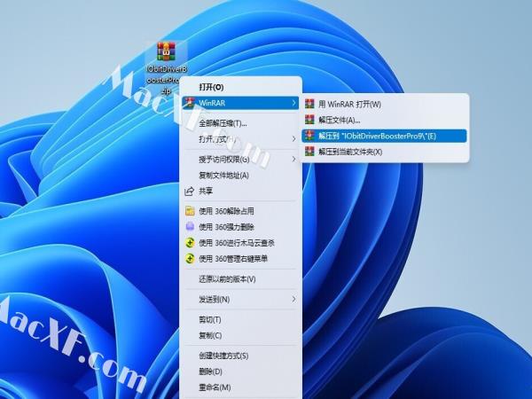Click icon beside 解压到当前文件夹(X)
The width and height of the screenshot is (532, 399).
pos(309,152)
